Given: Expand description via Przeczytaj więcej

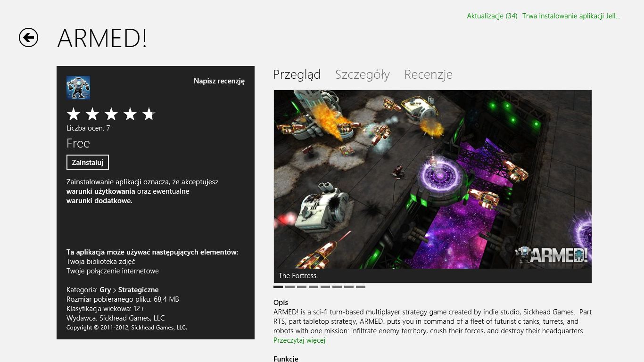Looking at the screenshot, I should (299, 340).
